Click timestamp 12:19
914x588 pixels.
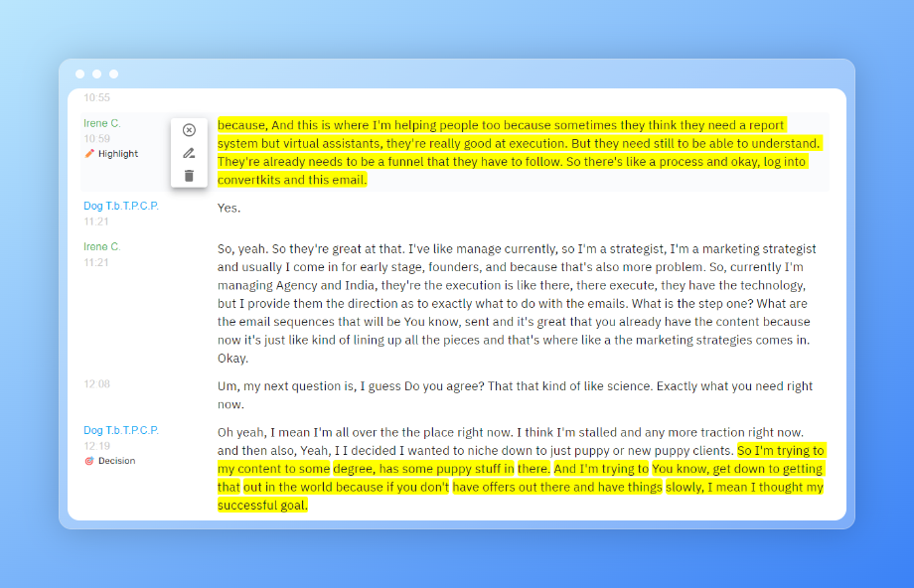pos(96,446)
